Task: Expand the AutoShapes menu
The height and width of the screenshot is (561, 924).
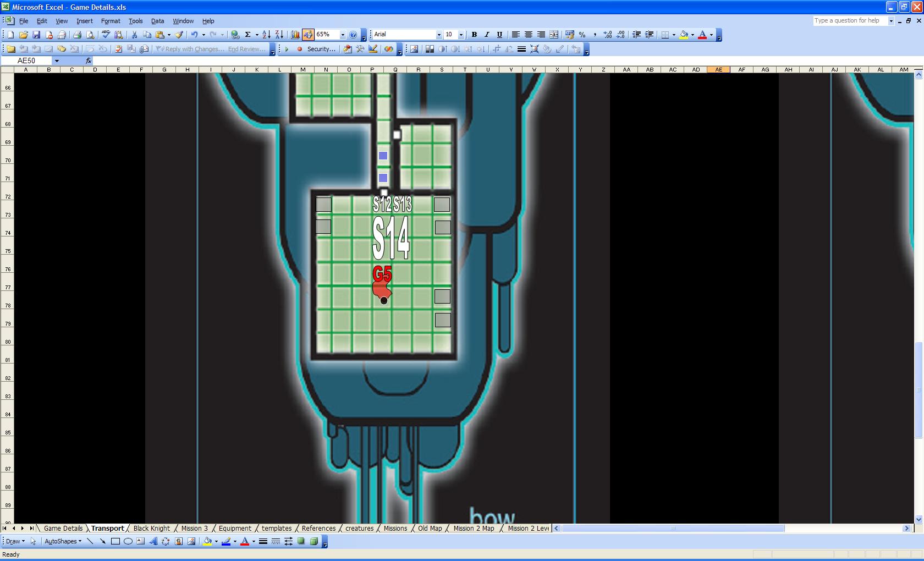Action: coord(63,541)
